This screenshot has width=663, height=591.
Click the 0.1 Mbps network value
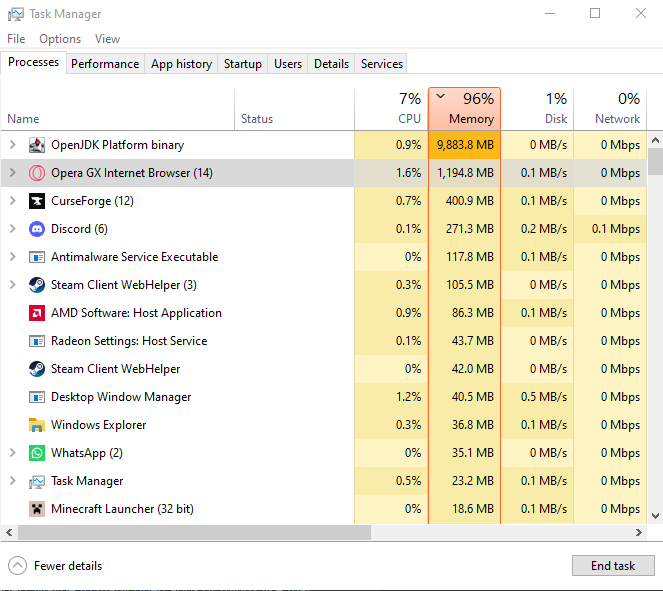tap(616, 229)
